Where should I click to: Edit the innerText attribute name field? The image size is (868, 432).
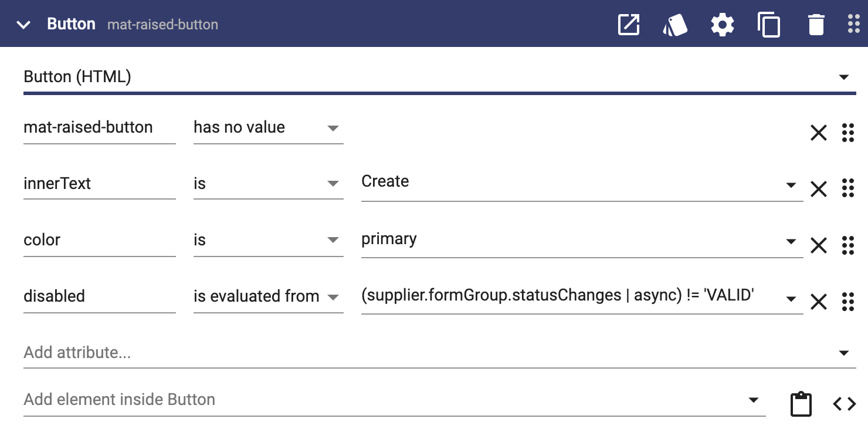(100, 184)
